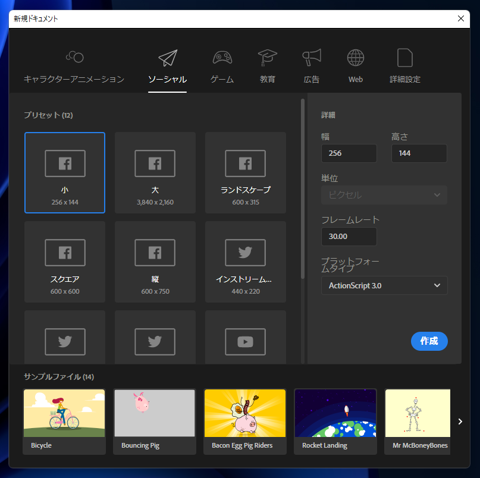
Task: Select the Facebook スクエア 600 x 600 preset
Action: [x=65, y=262]
